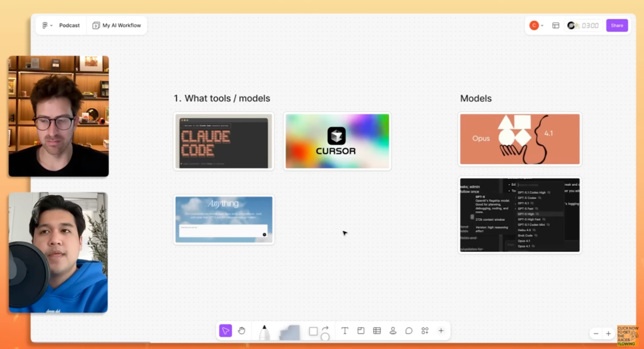
Task: Select the Anything website screenshot
Action: click(224, 219)
